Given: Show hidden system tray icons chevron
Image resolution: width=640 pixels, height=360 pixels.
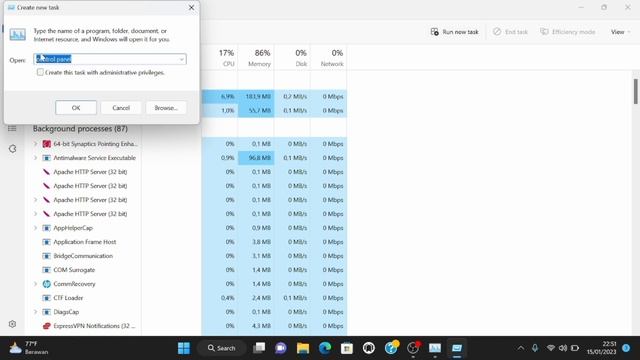Looking at the screenshot, I should coord(521,348).
